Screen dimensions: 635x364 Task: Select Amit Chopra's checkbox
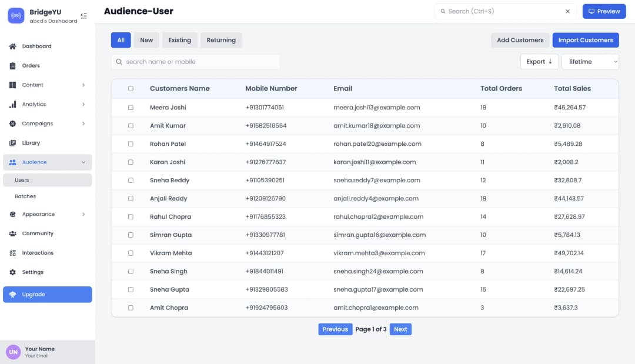131,308
